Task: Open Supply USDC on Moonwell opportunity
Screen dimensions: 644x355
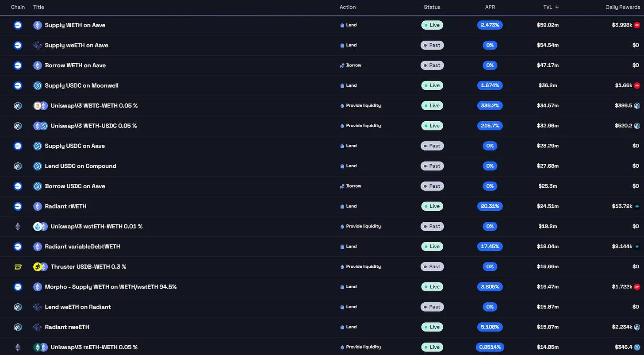Action: click(81, 85)
